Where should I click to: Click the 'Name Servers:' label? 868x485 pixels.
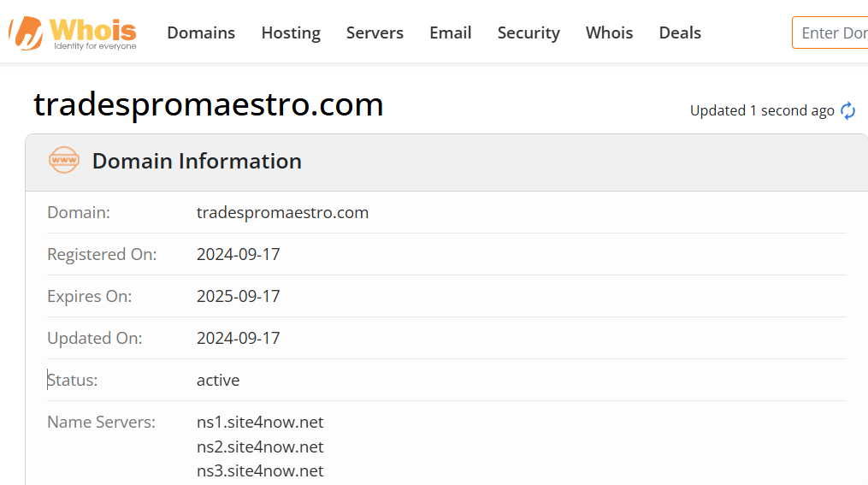[x=101, y=422]
